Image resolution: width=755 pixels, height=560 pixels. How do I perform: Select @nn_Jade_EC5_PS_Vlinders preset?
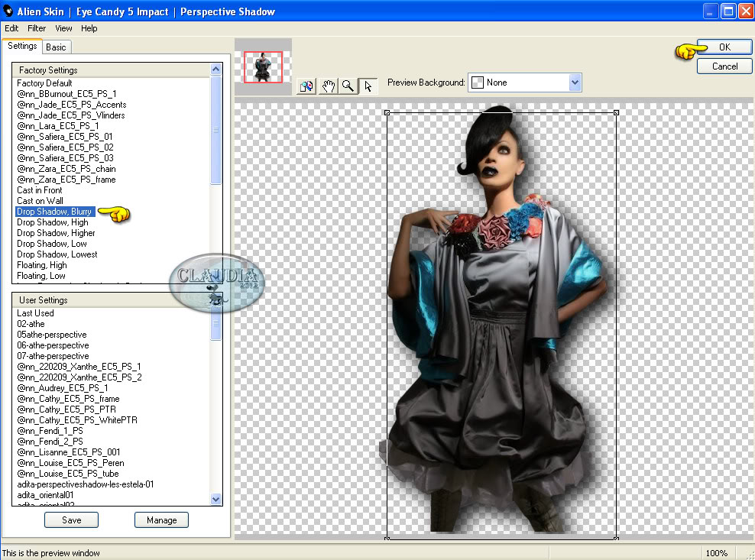point(71,115)
